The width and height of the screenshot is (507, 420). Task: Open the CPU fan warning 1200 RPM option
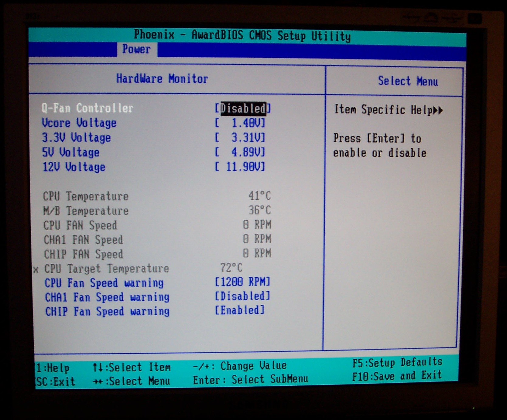coord(242,282)
